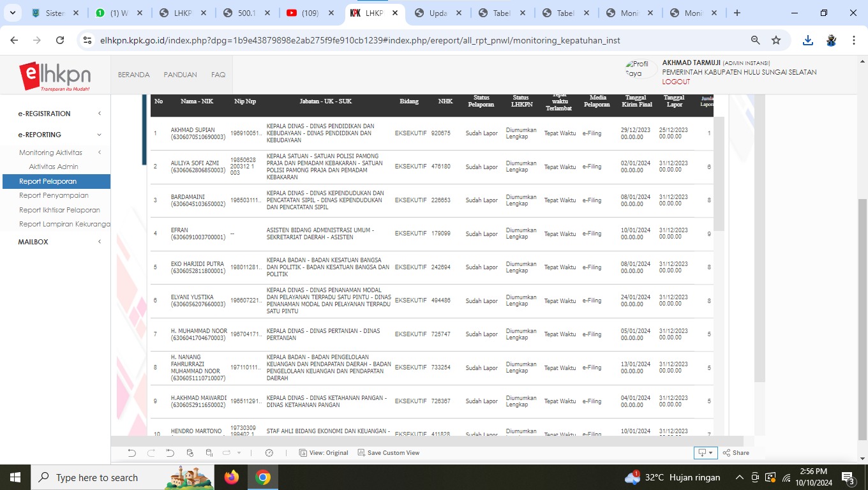Click the pause auto-updates icon

point(209,453)
